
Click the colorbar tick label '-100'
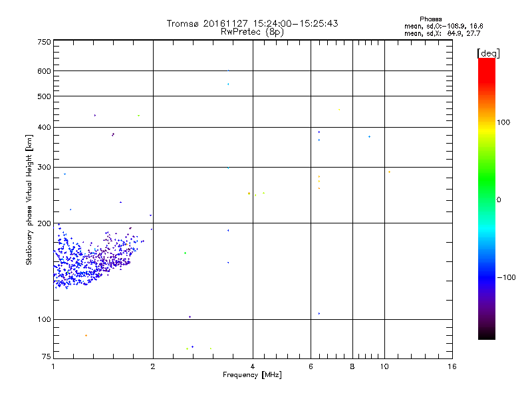507,277
